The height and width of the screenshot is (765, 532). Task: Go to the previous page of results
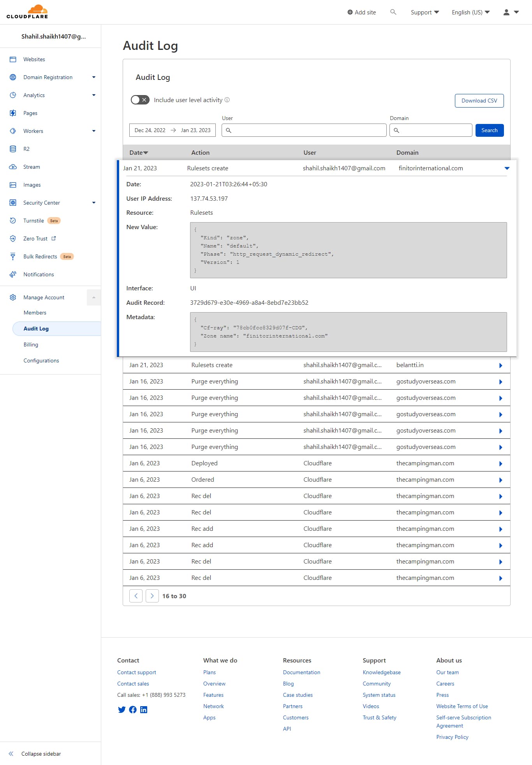pos(136,596)
